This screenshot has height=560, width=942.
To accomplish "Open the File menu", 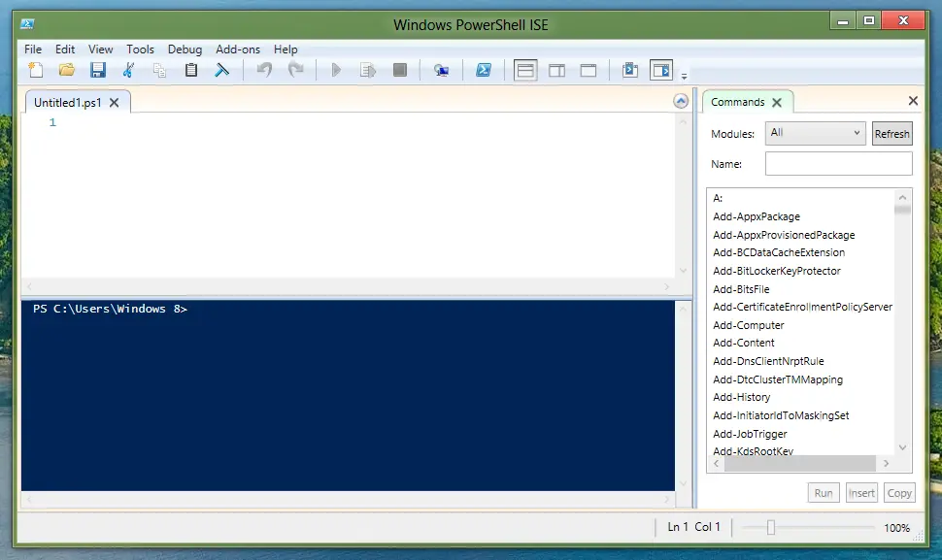I will coord(33,49).
